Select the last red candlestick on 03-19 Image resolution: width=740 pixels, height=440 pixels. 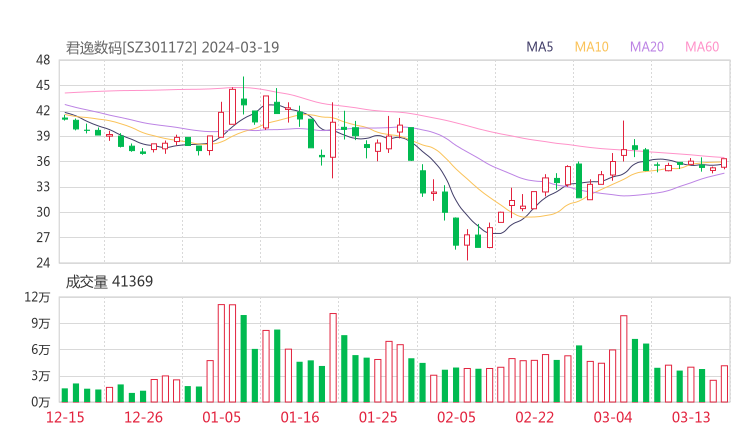pos(724,163)
